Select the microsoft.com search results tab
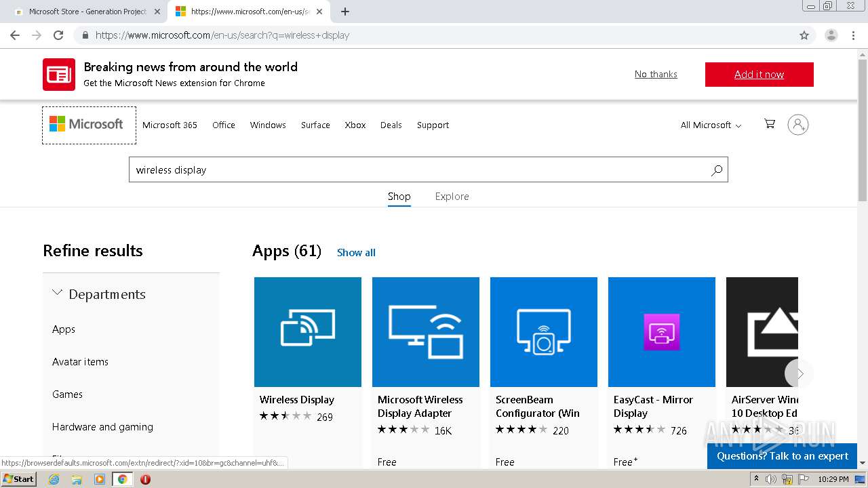This screenshot has height=488, width=868. pyautogui.click(x=248, y=12)
